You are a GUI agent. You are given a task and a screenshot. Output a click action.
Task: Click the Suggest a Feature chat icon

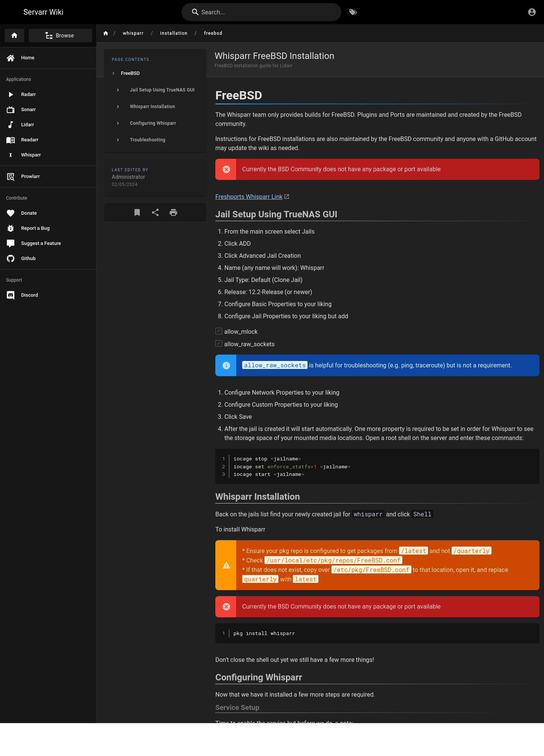coord(11,243)
